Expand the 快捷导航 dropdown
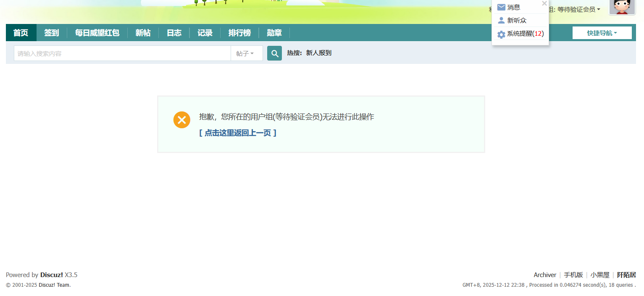Viewport: 644px width, 296px height. pos(602,32)
